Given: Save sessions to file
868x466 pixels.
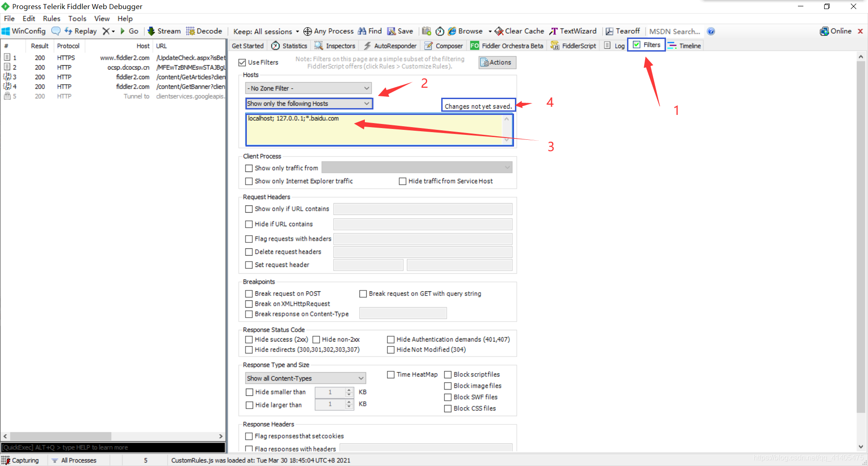Looking at the screenshot, I should (x=401, y=31).
